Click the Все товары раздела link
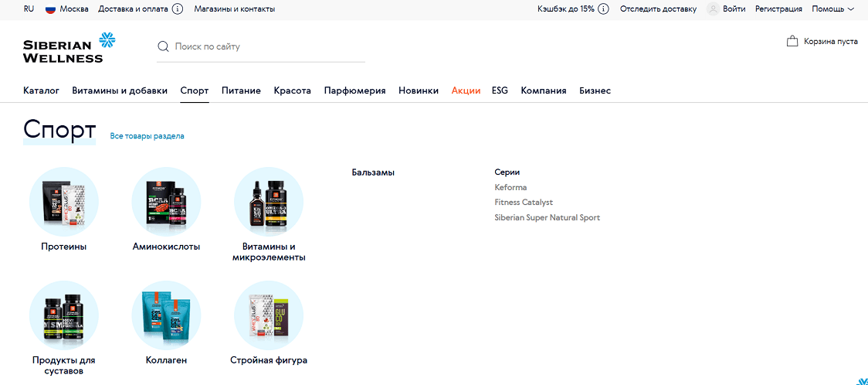The width and height of the screenshot is (868, 385). click(147, 136)
